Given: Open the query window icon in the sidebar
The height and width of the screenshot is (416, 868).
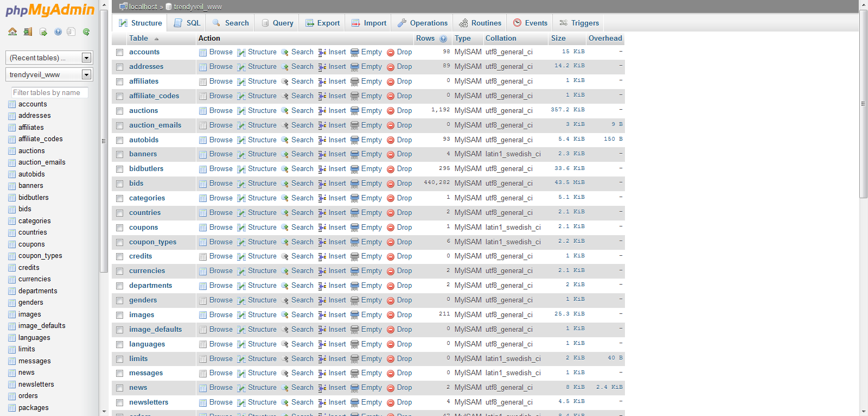Looking at the screenshot, I should (43, 31).
